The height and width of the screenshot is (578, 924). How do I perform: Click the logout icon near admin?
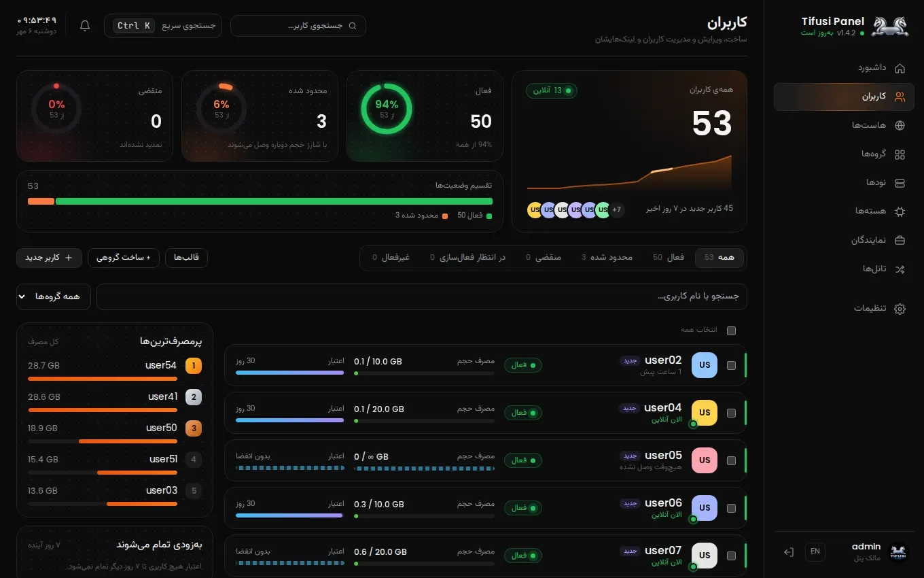click(788, 552)
